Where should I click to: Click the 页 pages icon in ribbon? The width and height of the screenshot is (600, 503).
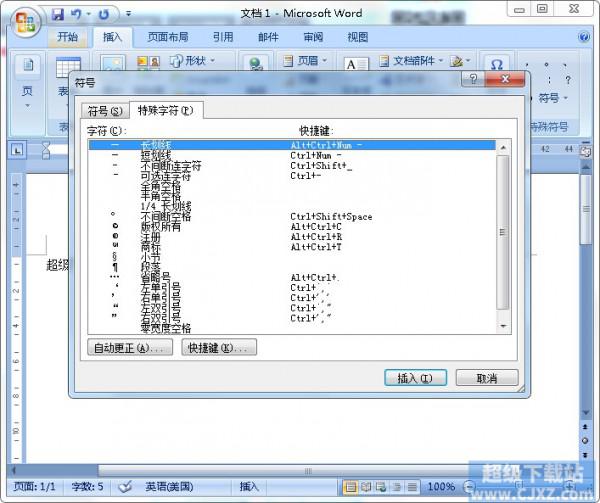(28, 65)
